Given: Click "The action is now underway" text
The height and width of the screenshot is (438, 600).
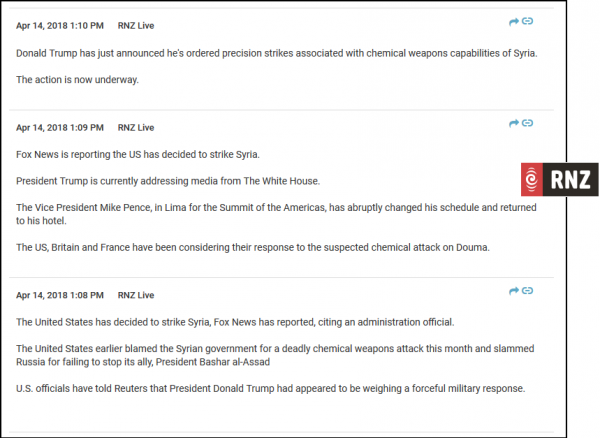Looking at the screenshot, I should 77,79.
